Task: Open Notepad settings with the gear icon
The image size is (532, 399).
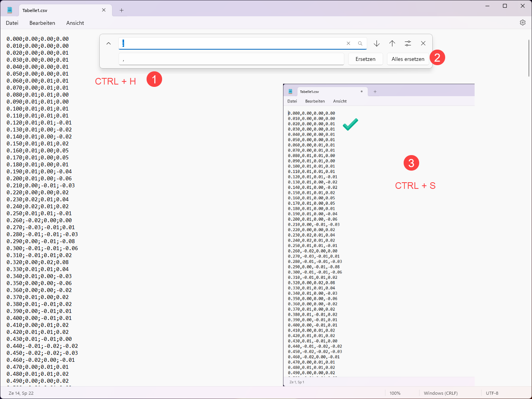Action: (x=523, y=22)
